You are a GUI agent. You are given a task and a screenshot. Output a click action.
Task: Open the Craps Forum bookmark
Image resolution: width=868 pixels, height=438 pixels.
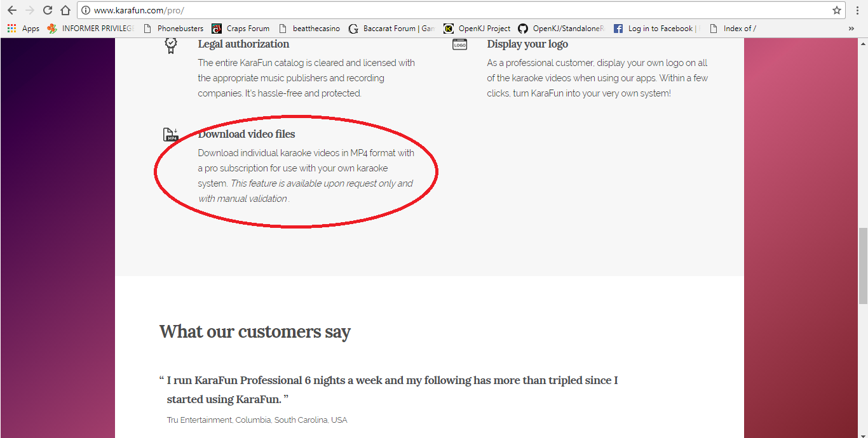point(241,29)
